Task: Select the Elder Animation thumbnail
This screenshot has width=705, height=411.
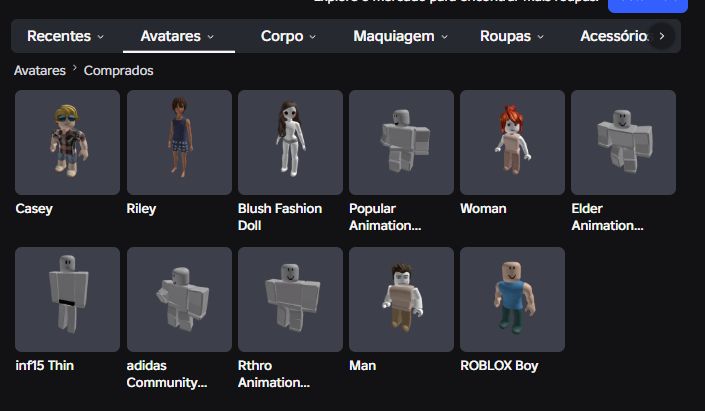Action: [x=624, y=142]
